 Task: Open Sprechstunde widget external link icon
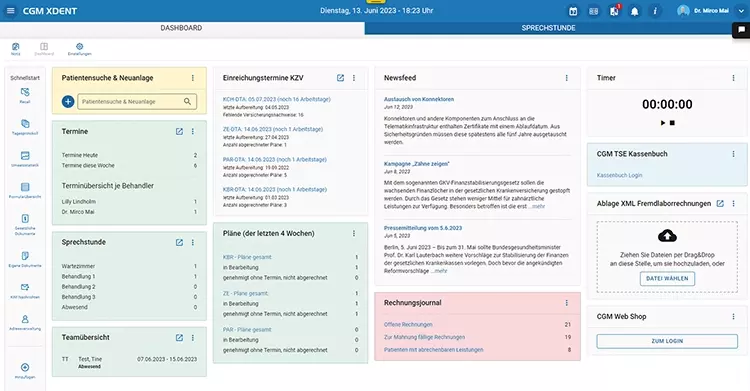tap(179, 242)
